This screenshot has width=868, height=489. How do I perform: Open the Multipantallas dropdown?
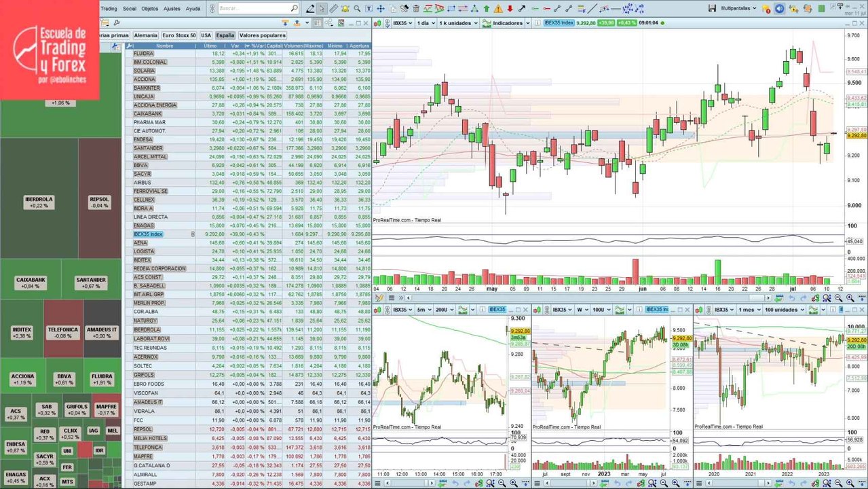point(740,8)
